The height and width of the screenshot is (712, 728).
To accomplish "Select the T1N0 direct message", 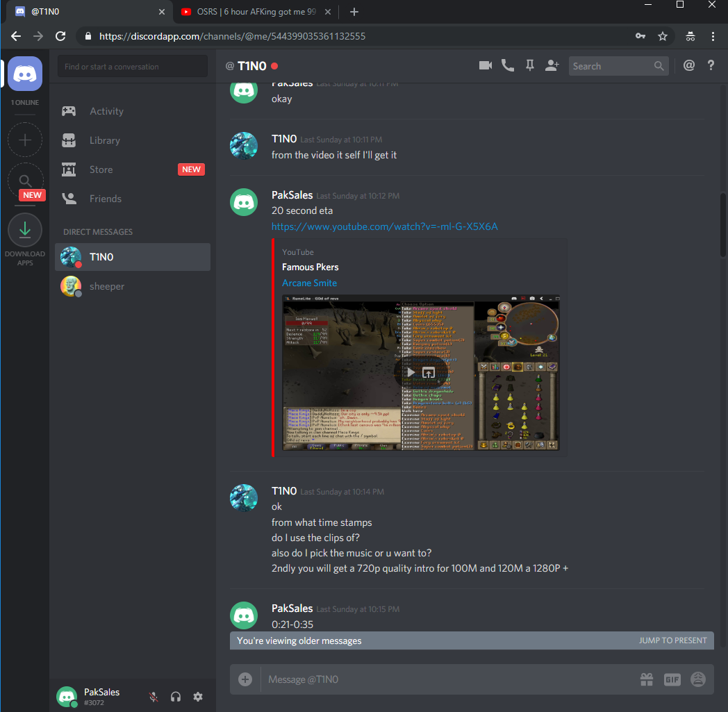I will point(132,257).
